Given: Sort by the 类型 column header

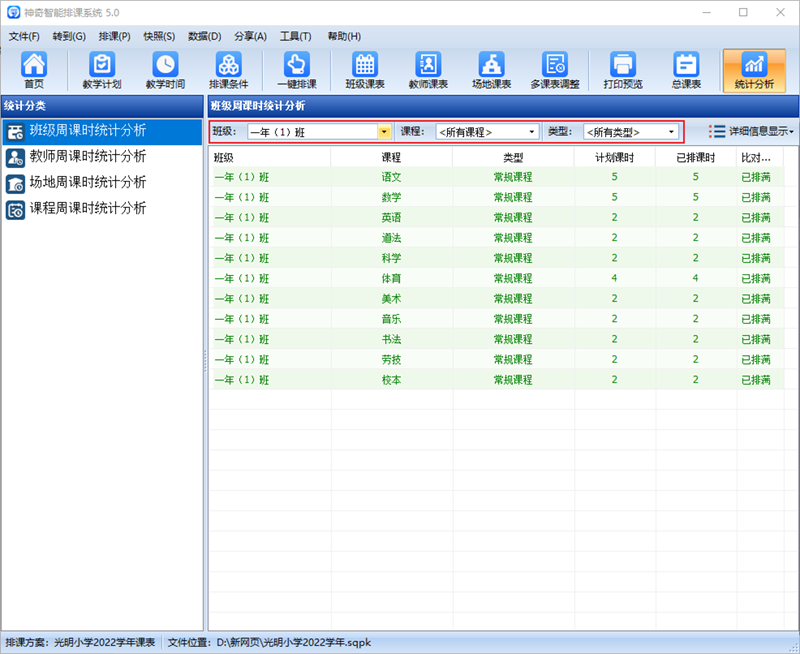Looking at the screenshot, I should 513,158.
